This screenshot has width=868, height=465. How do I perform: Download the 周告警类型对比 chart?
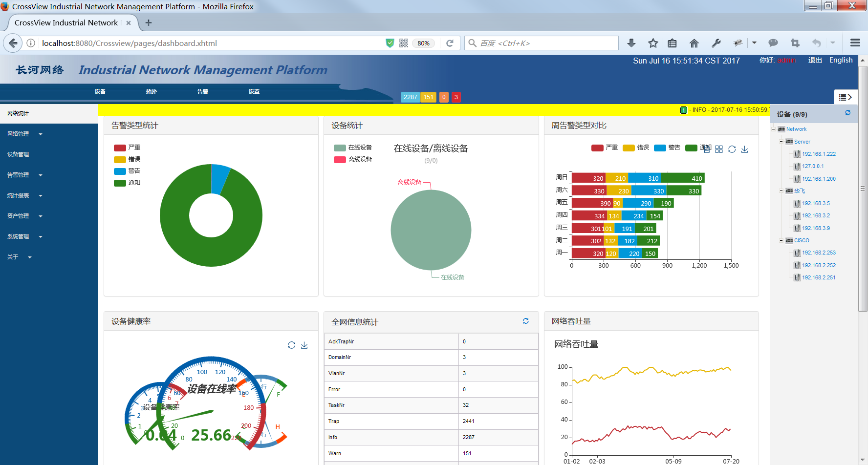pyautogui.click(x=744, y=149)
